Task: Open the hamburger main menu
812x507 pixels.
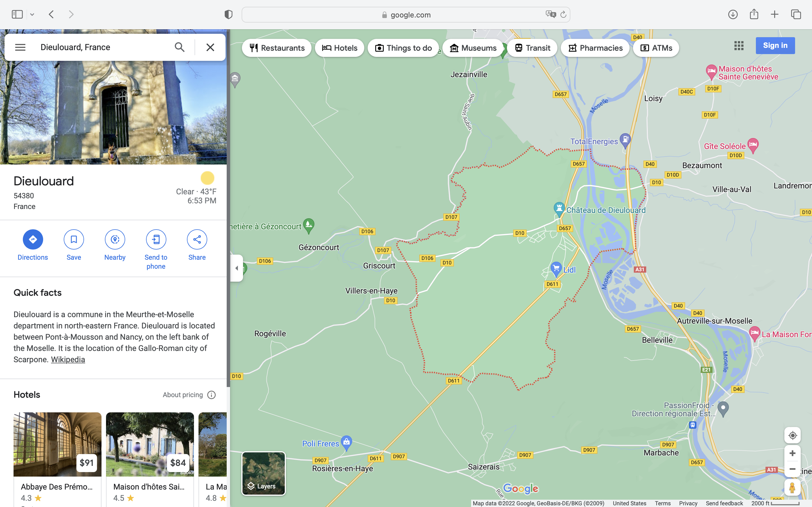Action: (x=20, y=47)
